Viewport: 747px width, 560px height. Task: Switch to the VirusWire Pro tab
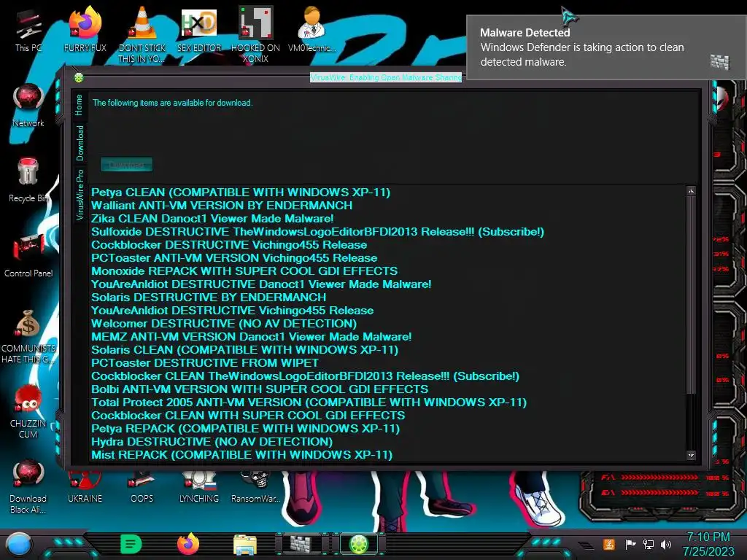tap(80, 194)
